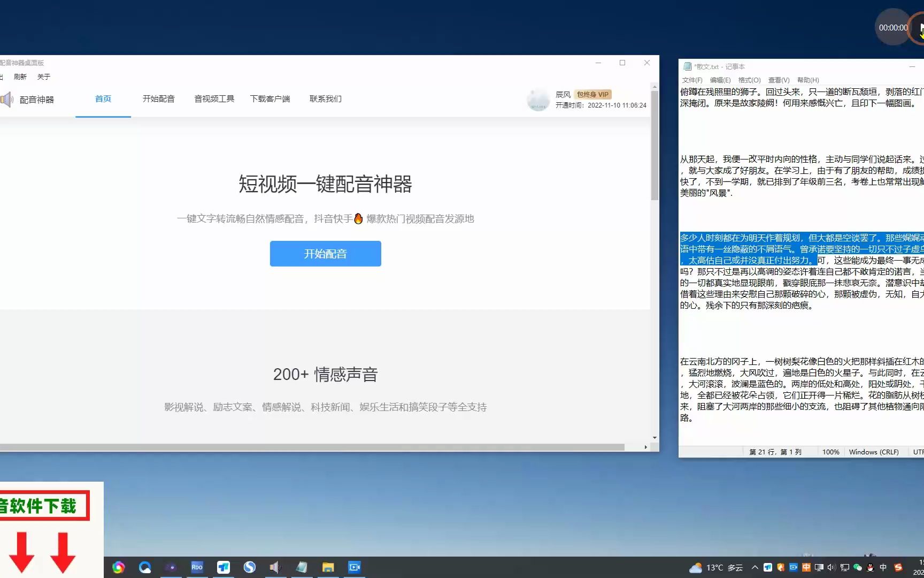
Task: Click the orange 中 input tray icon
Action: [x=806, y=568]
